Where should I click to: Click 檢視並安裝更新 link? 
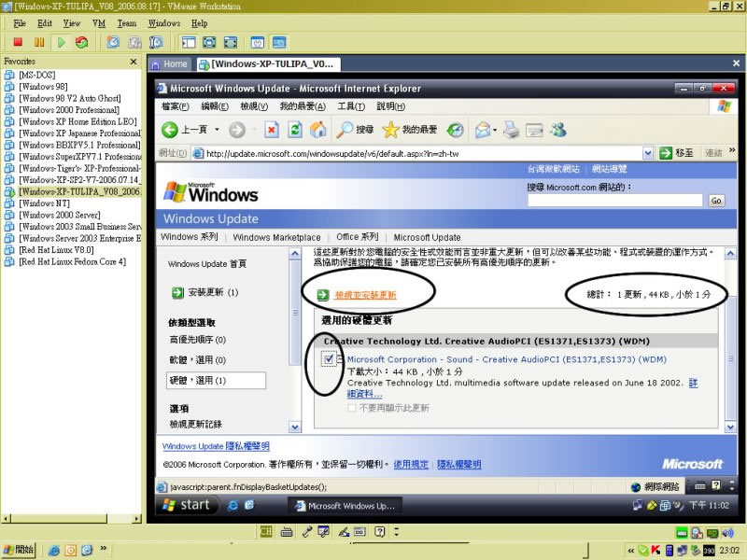(x=365, y=295)
